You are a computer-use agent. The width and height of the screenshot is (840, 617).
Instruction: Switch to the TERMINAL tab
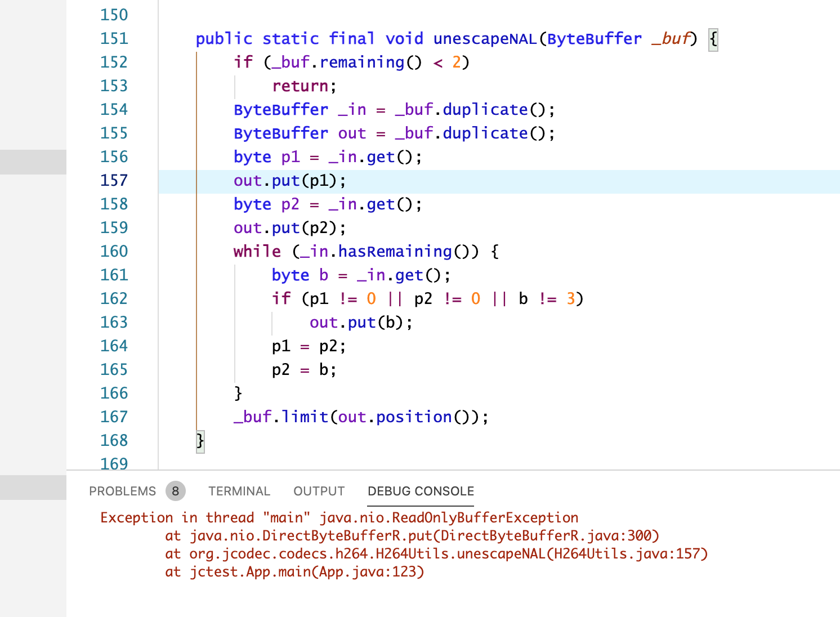239,491
